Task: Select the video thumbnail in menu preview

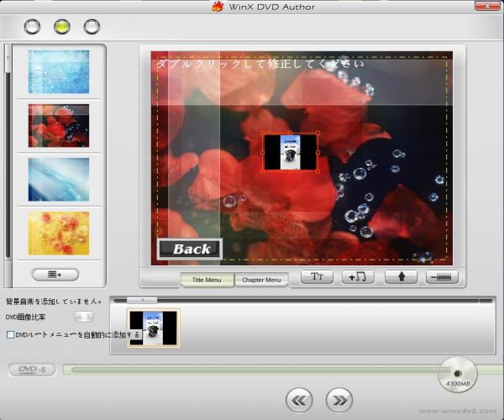Action: click(x=291, y=152)
